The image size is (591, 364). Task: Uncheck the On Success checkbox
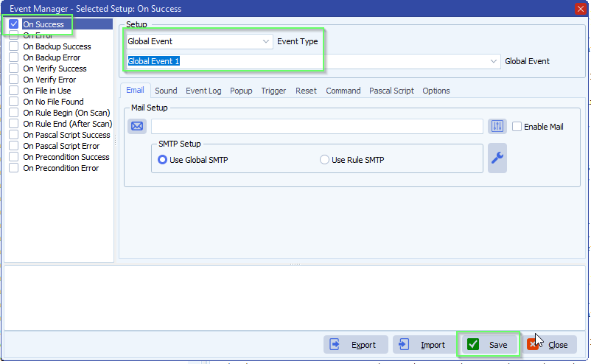click(13, 24)
